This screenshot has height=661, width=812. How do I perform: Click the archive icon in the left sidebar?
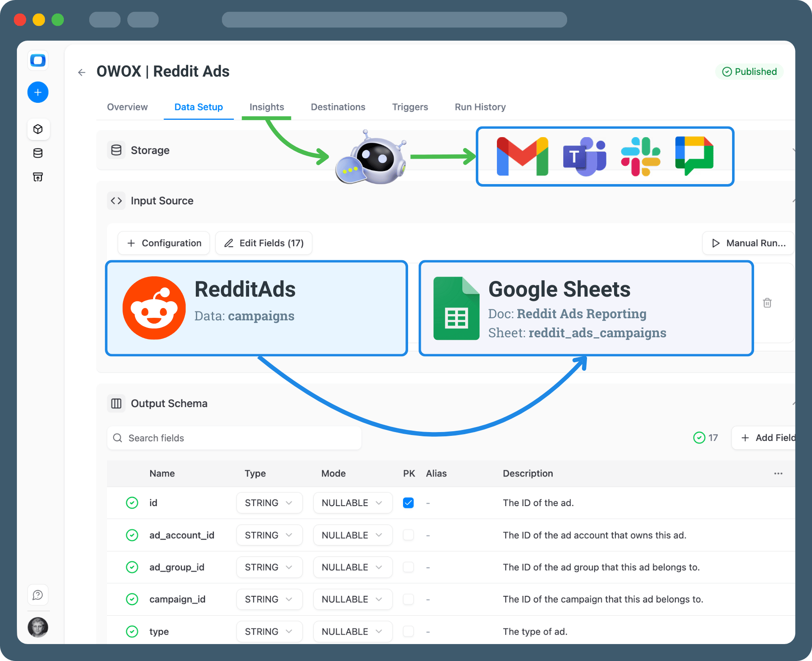tap(38, 177)
